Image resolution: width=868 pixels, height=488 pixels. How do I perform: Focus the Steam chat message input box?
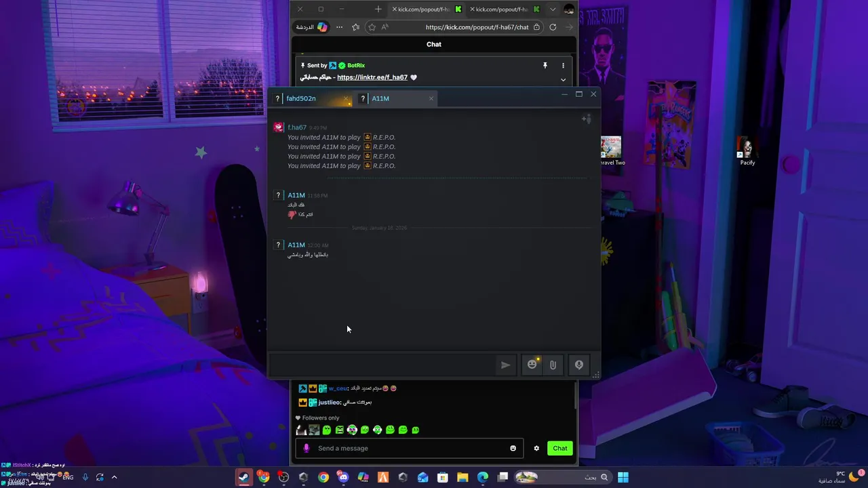pyautogui.click(x=383, y=365)
